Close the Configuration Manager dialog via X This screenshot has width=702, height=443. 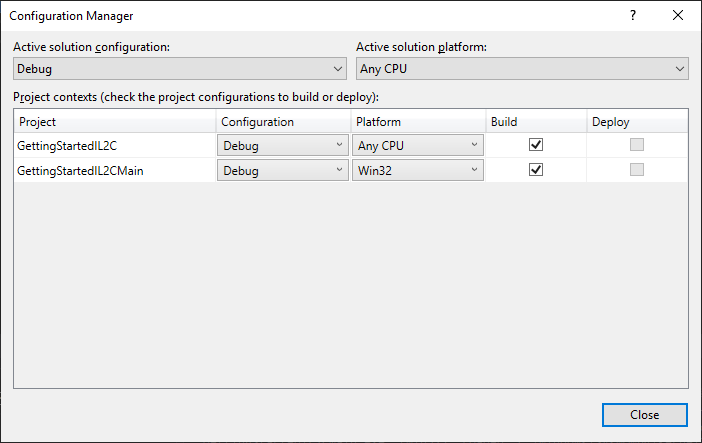[679, 16]
